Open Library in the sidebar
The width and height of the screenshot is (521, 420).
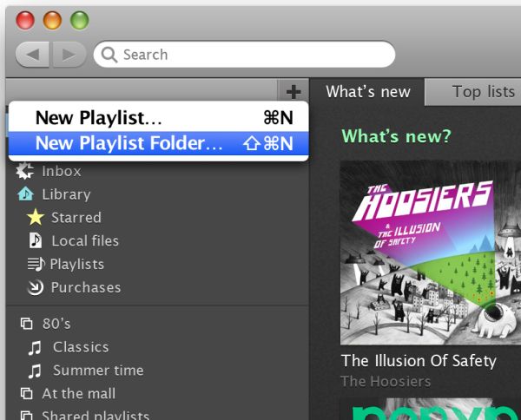(66, 194)
